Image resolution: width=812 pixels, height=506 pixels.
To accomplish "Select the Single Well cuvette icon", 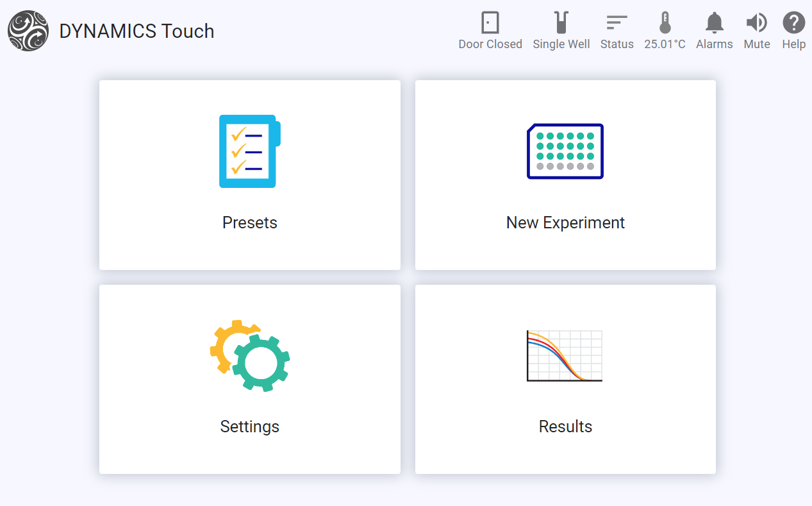I will click(x=561, y=23).
